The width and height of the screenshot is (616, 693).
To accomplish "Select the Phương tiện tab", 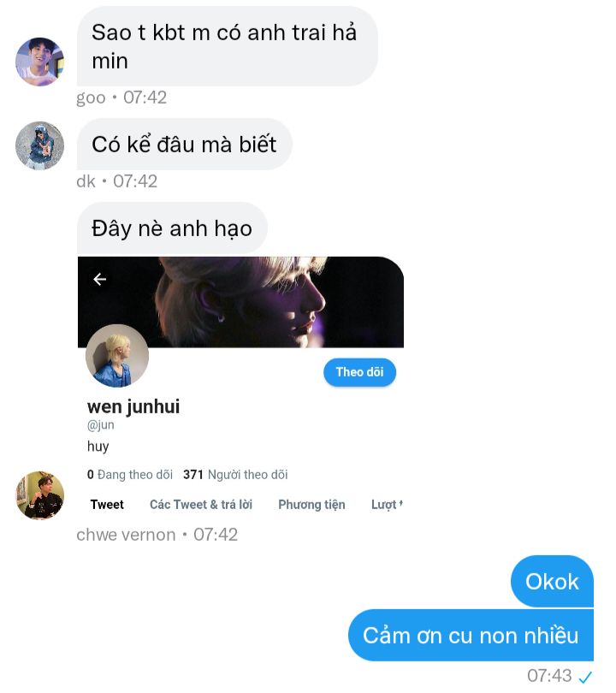I will click(311, 505).
